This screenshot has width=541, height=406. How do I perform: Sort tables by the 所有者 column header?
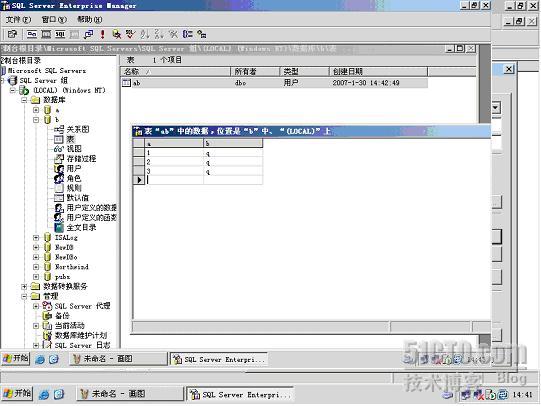(x=255, y=71)
